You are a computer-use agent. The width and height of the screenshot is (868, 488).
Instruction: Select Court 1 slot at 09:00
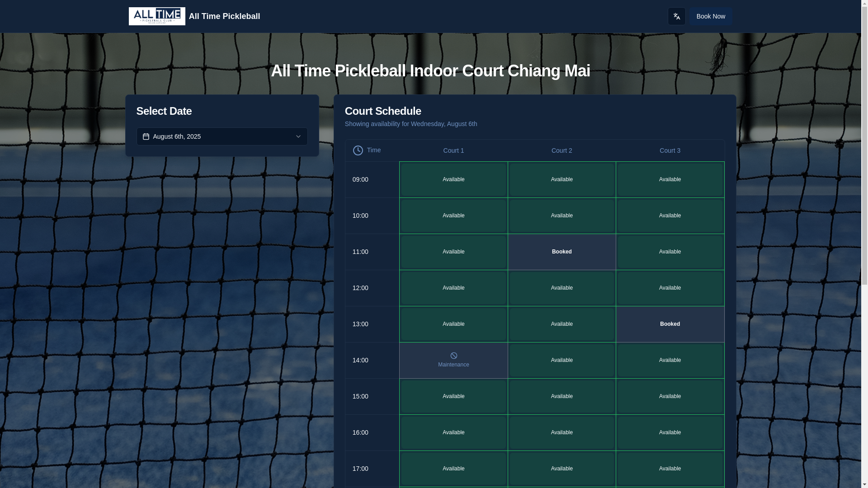click(x=453, y=179)
